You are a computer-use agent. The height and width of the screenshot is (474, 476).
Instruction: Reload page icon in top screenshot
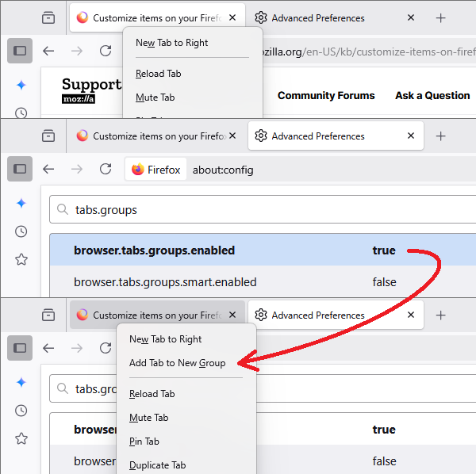coord(106,51)
